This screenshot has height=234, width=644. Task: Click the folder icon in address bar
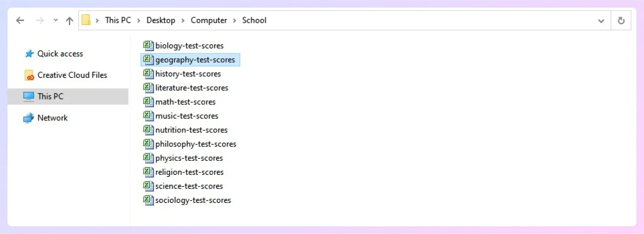(x=86, y=20)
